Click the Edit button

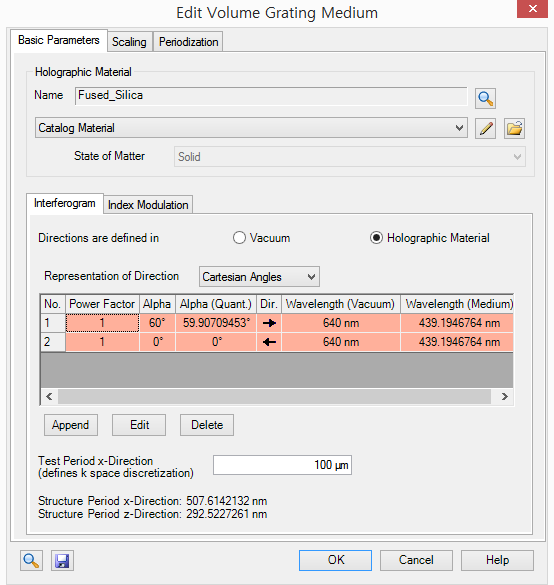click(x=139, y=425)
